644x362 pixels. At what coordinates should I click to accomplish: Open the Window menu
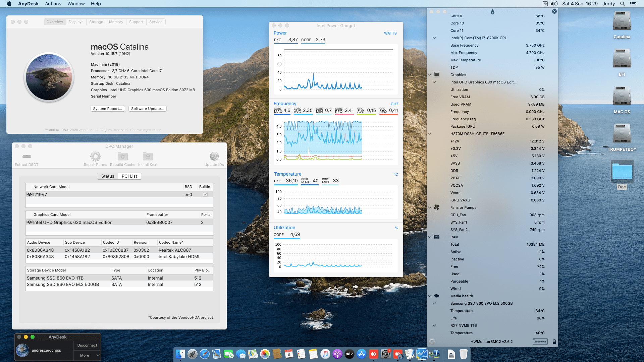coord(76,4)
